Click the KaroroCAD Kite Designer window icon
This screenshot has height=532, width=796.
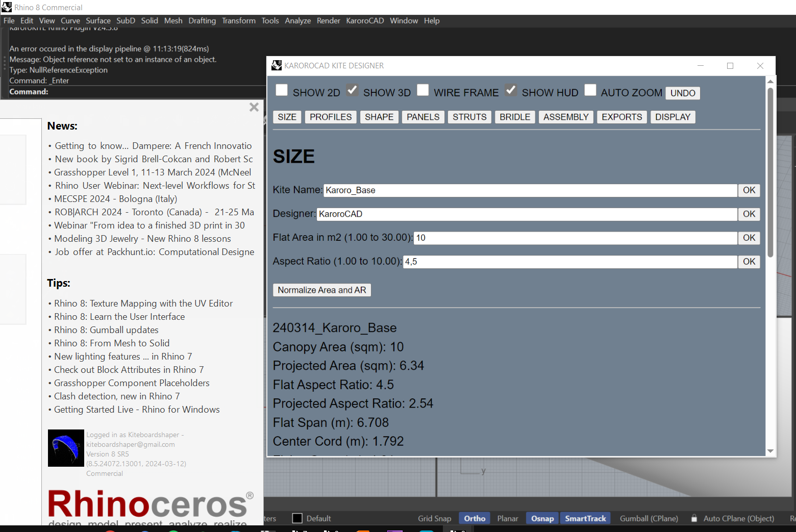277,65
